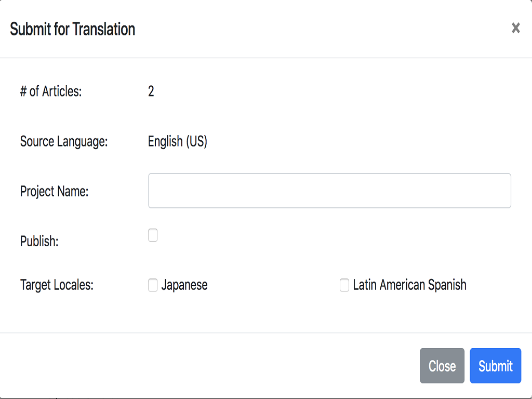Image resolution: width=532 pixels, height=399 pixels.
Task: Click the Publish label
Action: (x=39, y=241)
